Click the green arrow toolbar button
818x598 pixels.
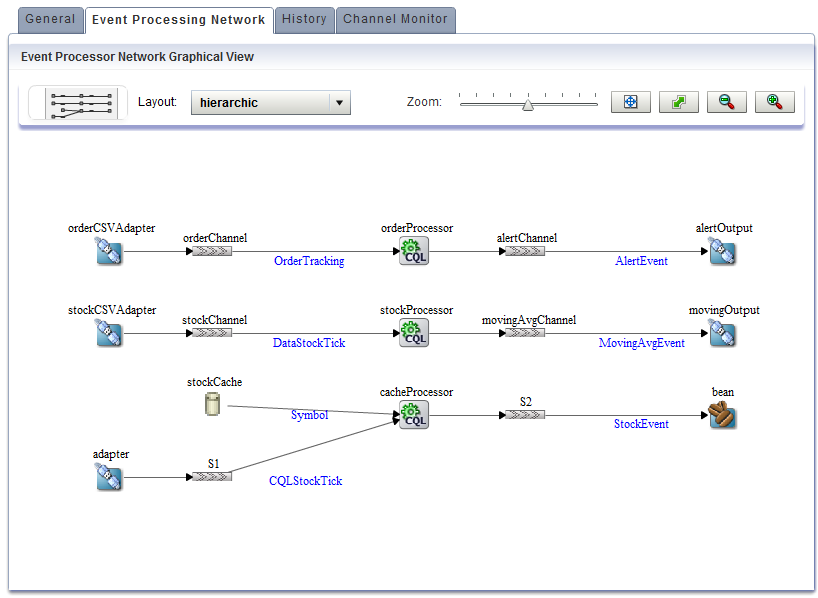679,102
